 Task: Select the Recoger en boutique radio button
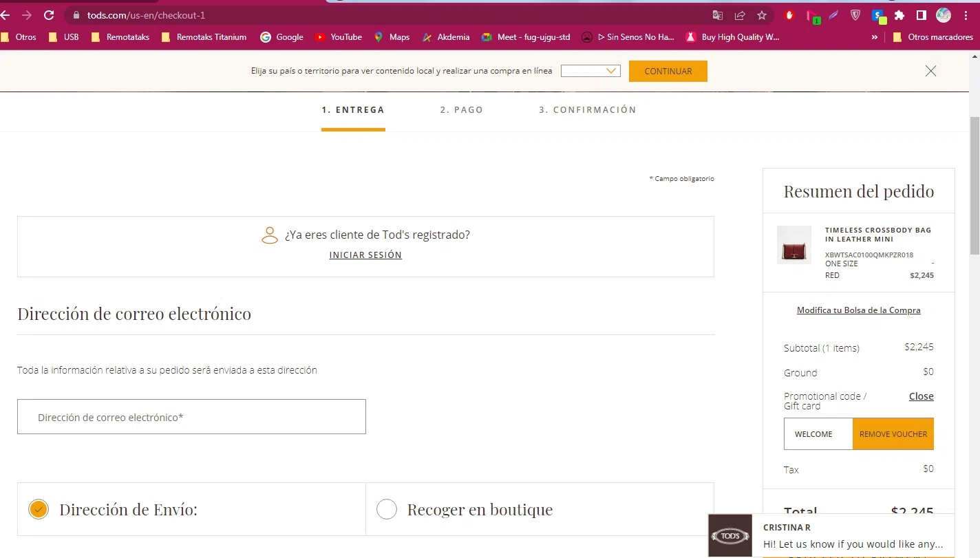(387, 509)
